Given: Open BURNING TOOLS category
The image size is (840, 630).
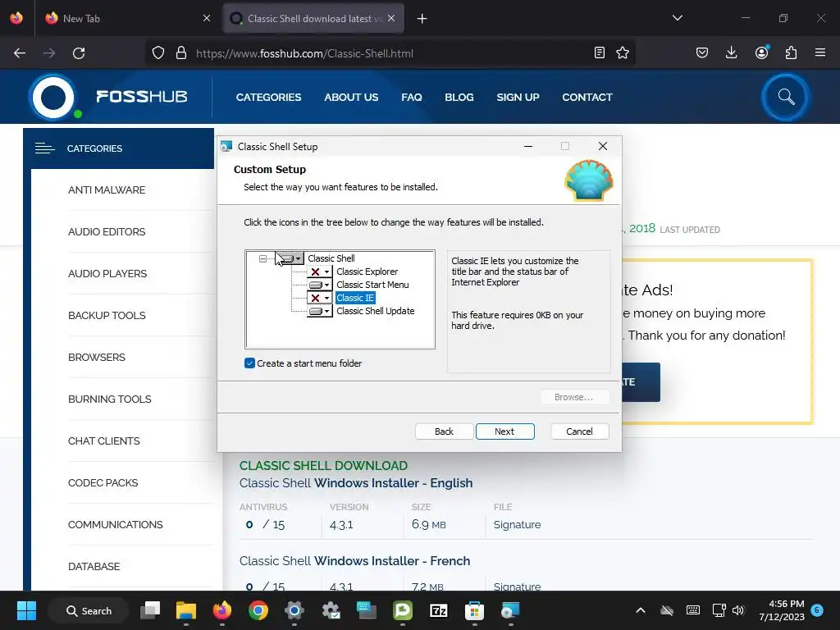Looking at the screenshot, I should coord(109,399).
